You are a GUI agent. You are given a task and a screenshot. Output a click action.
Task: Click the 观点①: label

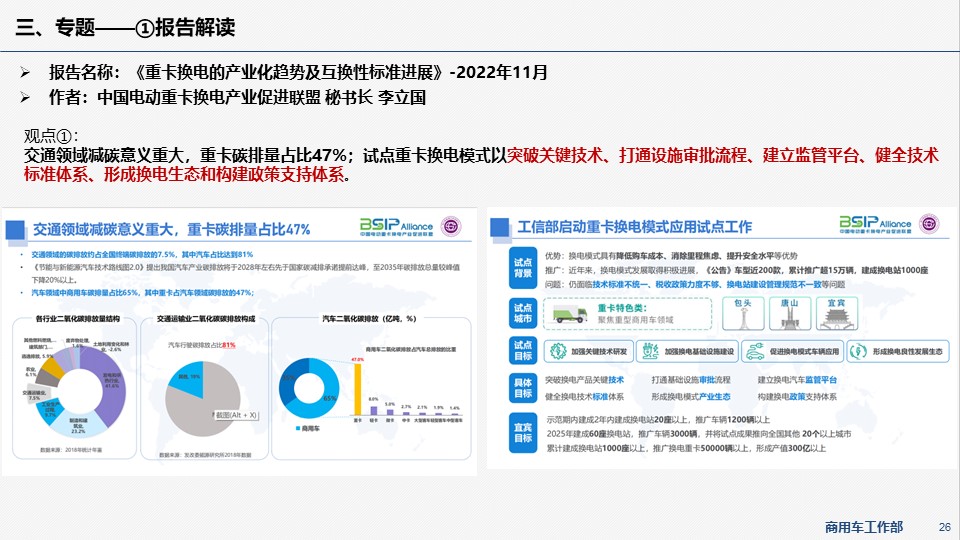pyautogui.click(x=51, y=136)
